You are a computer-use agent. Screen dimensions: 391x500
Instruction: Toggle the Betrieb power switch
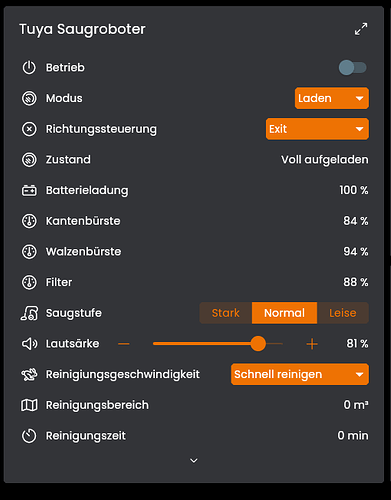(353, 68)
